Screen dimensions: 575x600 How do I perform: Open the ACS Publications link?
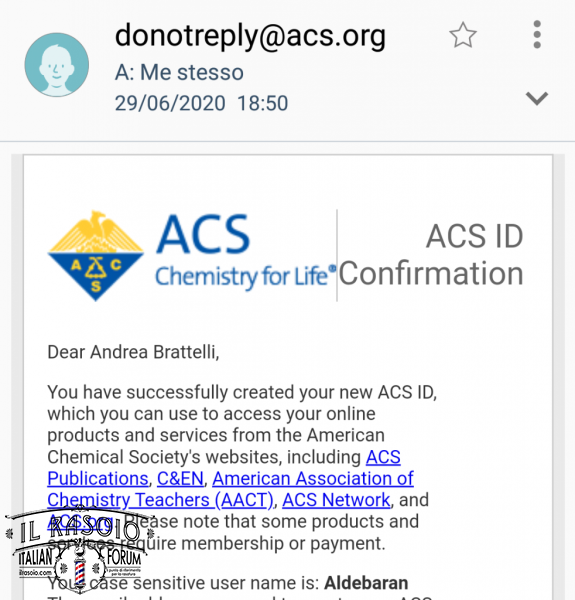[x=224, y=468]
